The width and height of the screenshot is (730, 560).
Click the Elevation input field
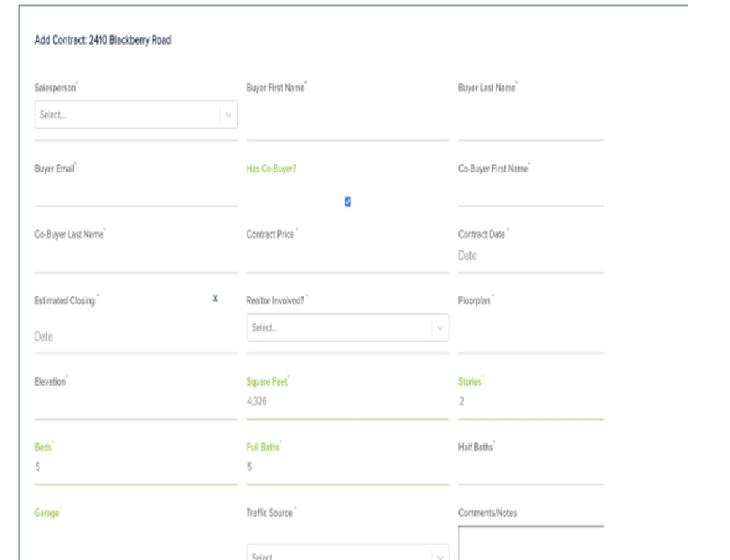pos(136,403)
